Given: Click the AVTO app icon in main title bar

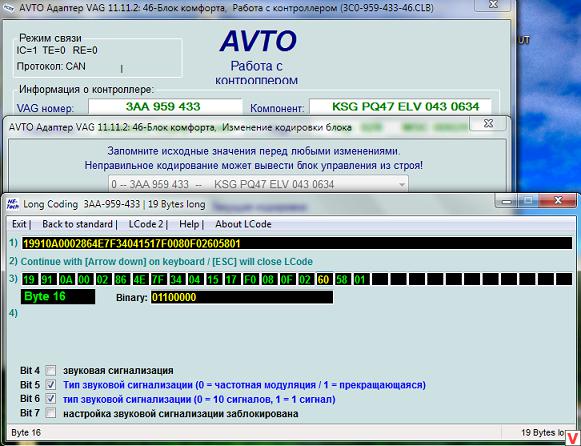Looking at the screenshot, I should (x=8, y=7).
